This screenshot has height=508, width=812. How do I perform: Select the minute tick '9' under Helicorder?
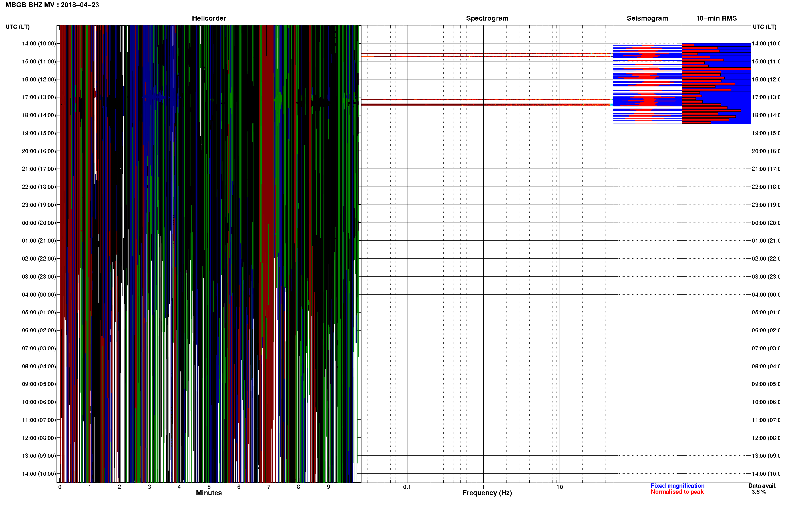(328, 487)
